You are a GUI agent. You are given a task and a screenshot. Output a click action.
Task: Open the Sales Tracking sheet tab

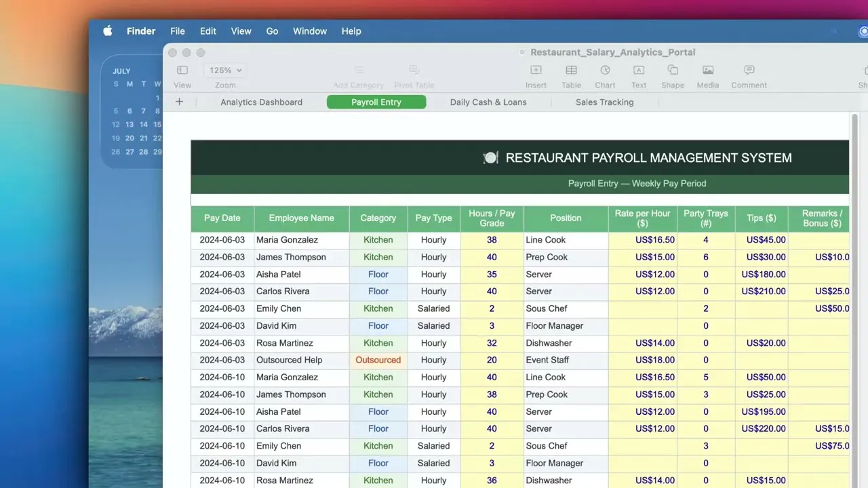[605, 102]
